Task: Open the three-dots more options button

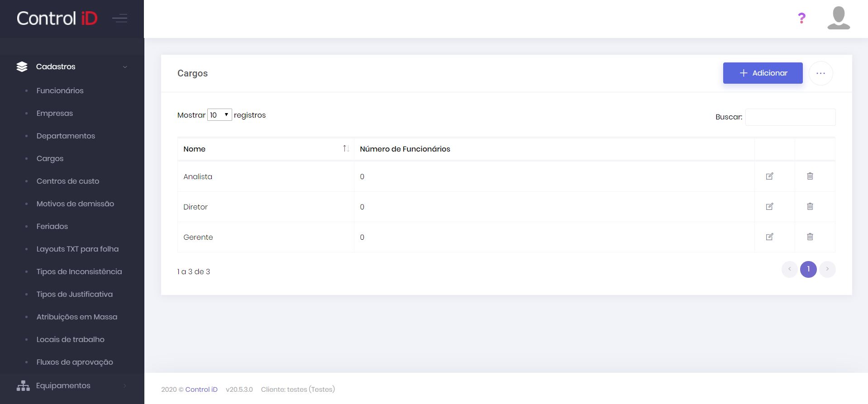Action: pyautogui.click(x=820, y=73)
